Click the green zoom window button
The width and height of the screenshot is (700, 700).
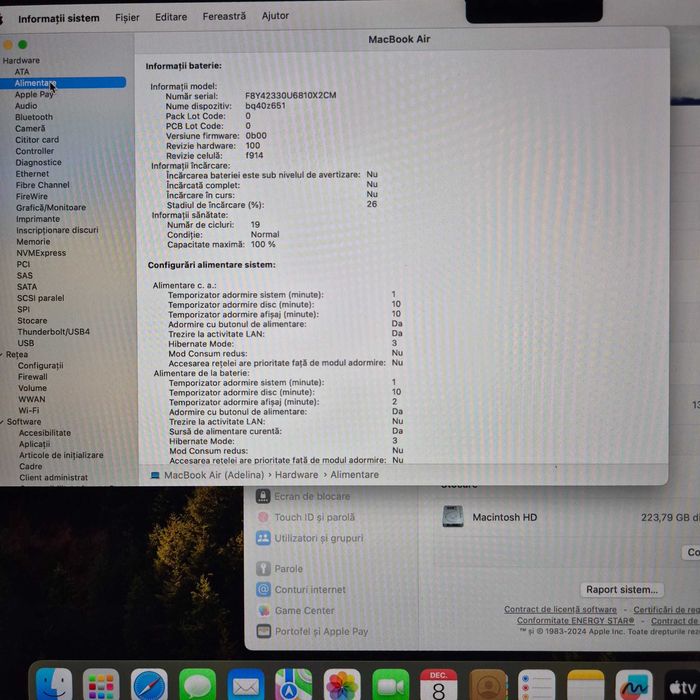tap(22, 44)
